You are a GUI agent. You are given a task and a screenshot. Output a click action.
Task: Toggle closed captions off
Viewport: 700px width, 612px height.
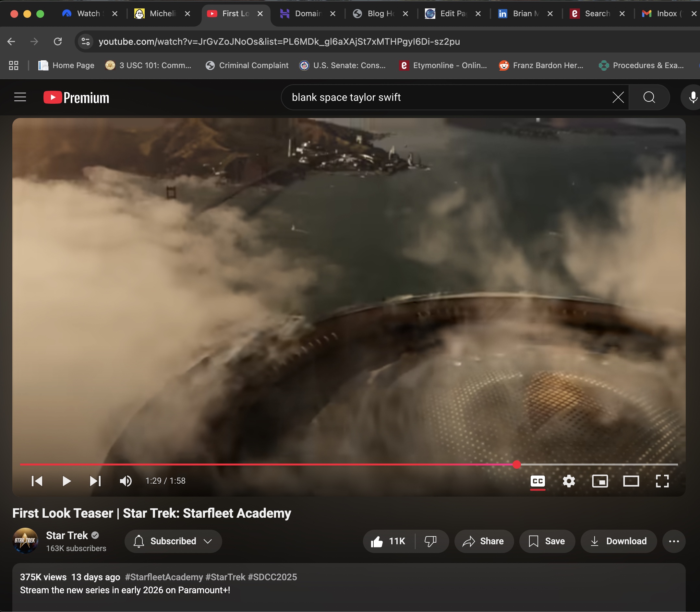(537, 481)
